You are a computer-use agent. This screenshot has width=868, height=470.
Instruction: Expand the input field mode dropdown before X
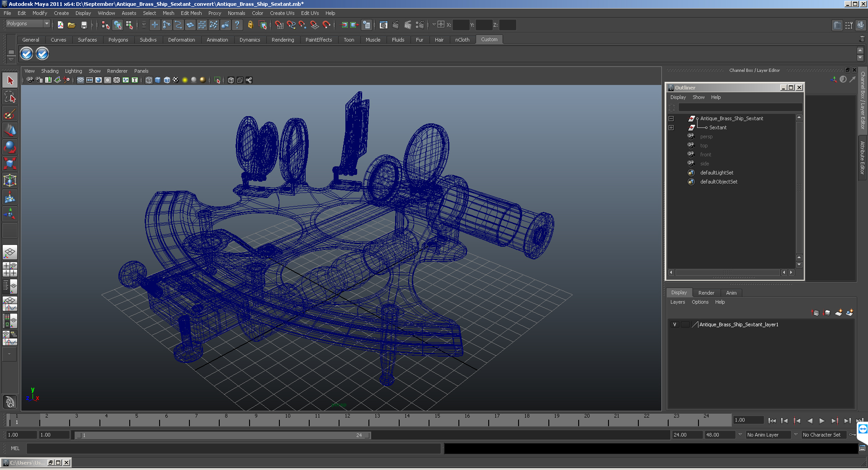coord(434,25)
